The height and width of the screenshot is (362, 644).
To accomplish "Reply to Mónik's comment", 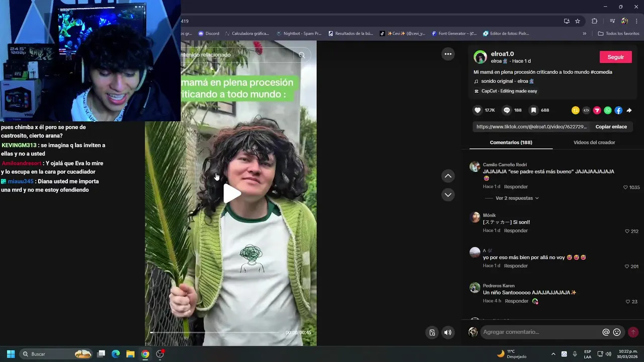I will pos(516,230).
